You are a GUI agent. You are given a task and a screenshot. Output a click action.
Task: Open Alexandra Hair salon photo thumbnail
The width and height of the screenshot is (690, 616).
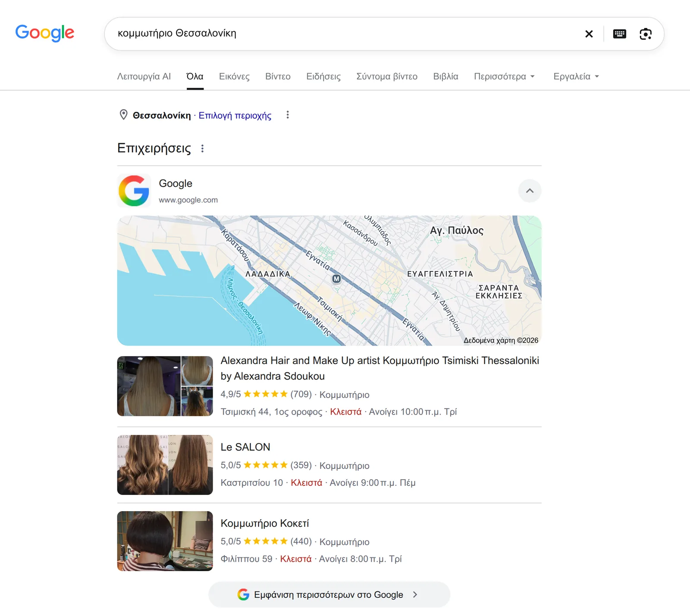pos(165,386)
